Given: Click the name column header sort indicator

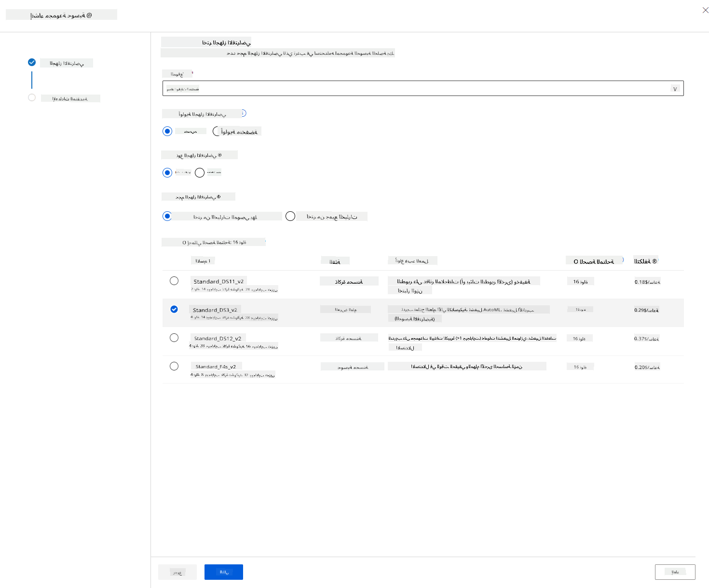Looking at the screenshot, I should [209, 261].
